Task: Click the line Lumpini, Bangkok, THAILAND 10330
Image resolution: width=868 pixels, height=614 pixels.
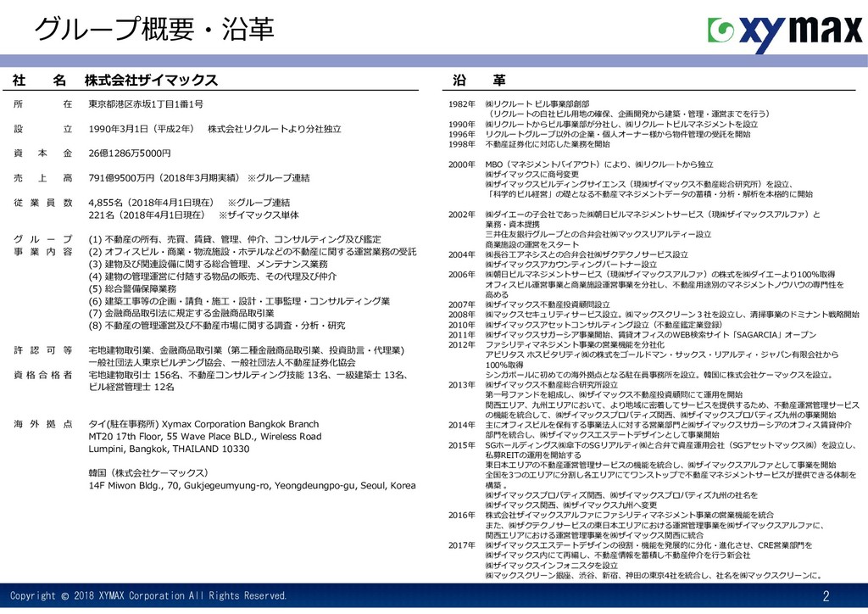Action: [x=169, y=449]
